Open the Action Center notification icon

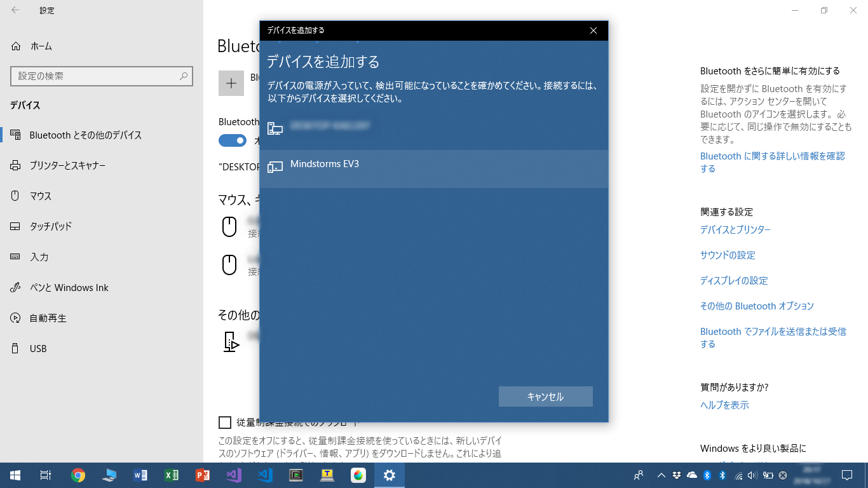click(x=846, y=475)
